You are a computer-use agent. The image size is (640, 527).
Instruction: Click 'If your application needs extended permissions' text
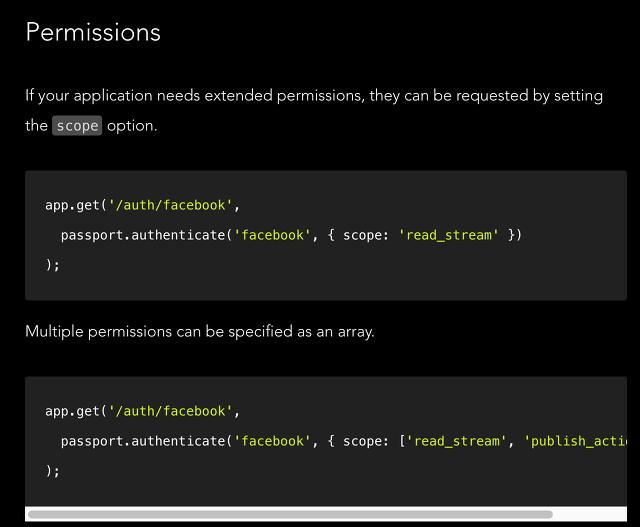[193, 96]
